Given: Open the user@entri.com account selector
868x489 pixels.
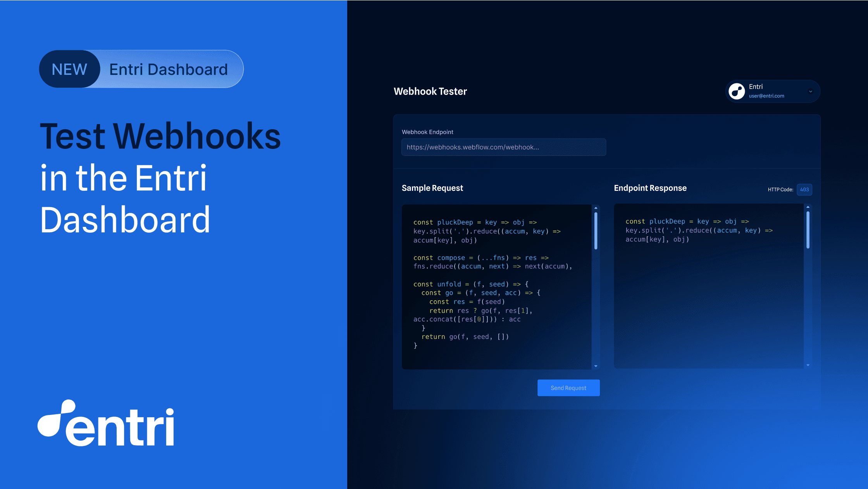Looking at the screenshot, I should point(766,96).
